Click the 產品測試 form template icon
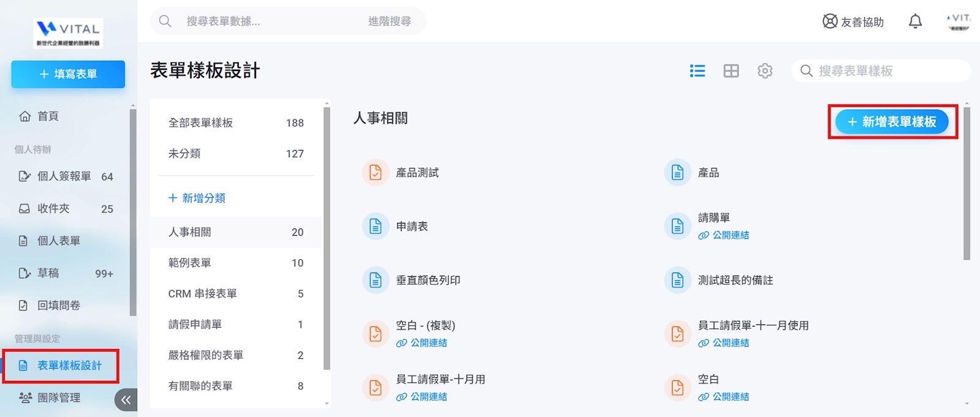 point(375,173)
